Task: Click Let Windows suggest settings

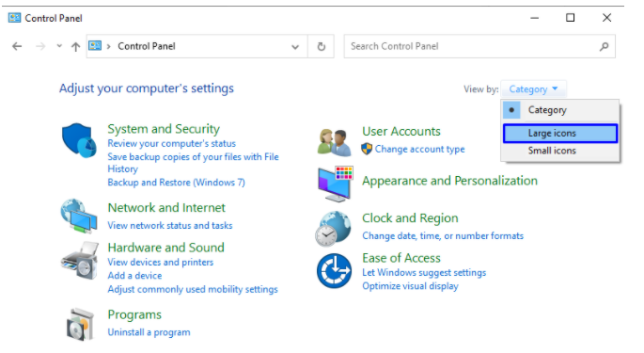Action: (x=424, y=272)
